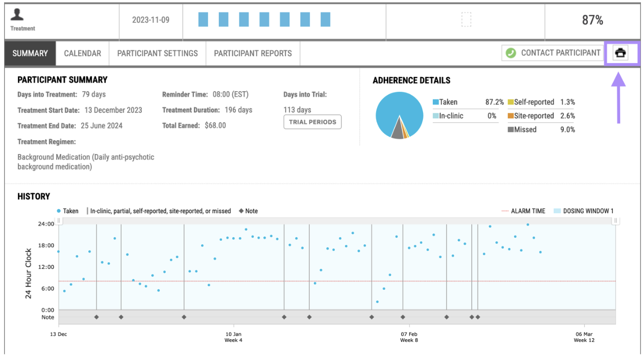Click the TRIAL PERIODS button
This screenshot has width=644, height=357.
pyautogui.click(x=312, y=122)
